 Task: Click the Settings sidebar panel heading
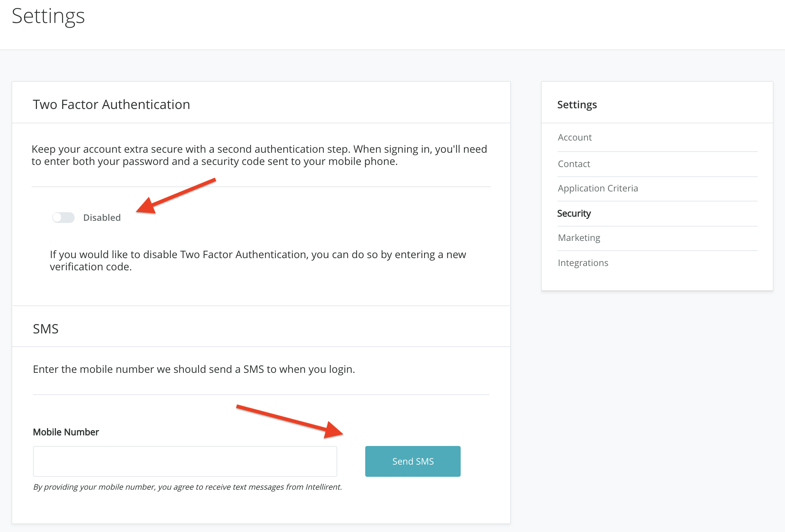[x=577, y=105]
